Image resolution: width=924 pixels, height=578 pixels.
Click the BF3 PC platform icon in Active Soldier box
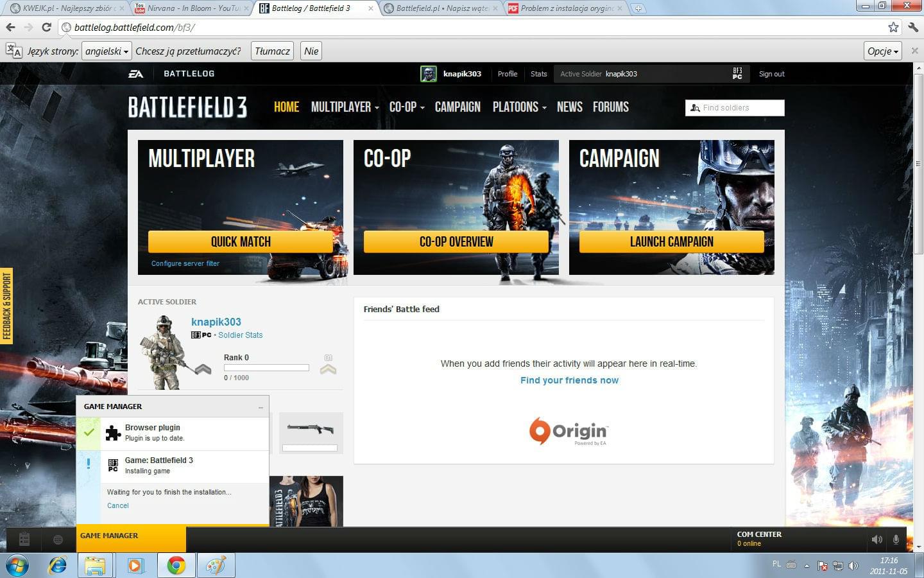[x=737, y=74]
